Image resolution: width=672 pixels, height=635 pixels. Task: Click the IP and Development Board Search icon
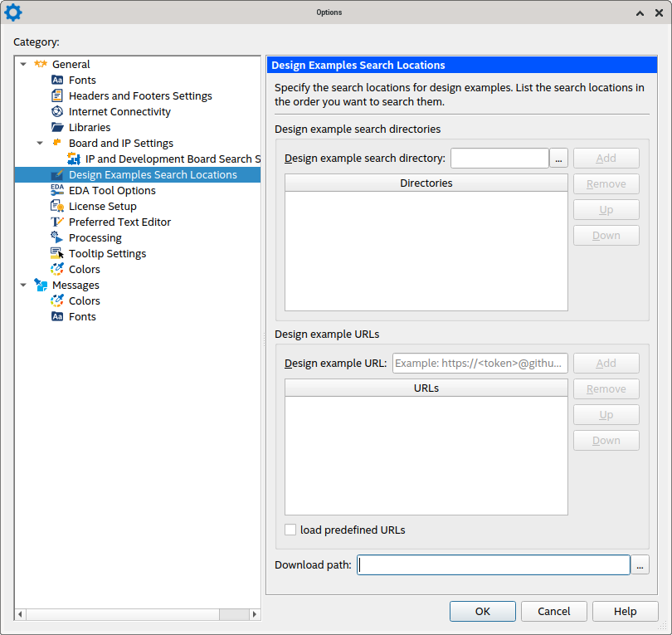point(74,159)
